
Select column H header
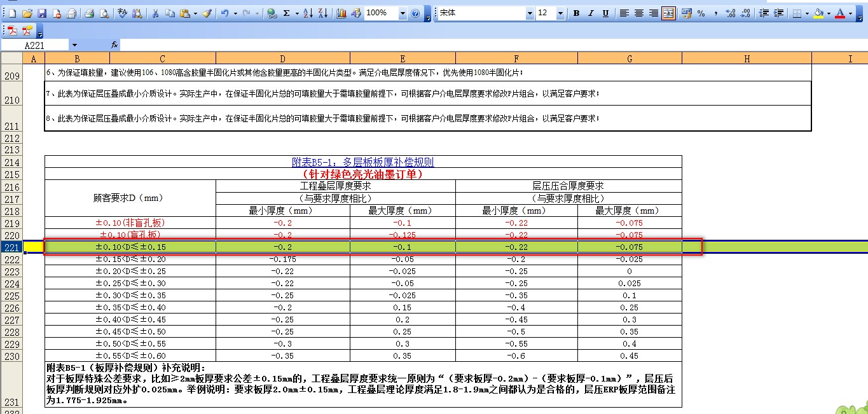(747, 59)
